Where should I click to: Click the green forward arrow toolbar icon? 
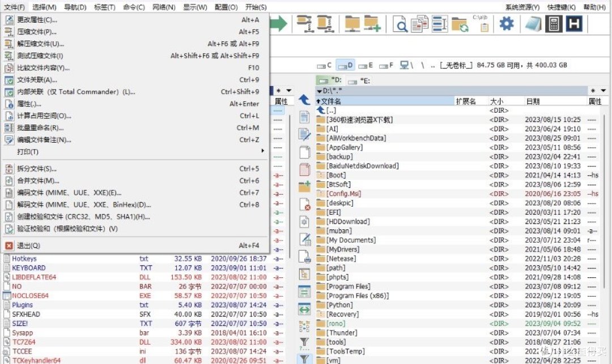tap(278, 24)
